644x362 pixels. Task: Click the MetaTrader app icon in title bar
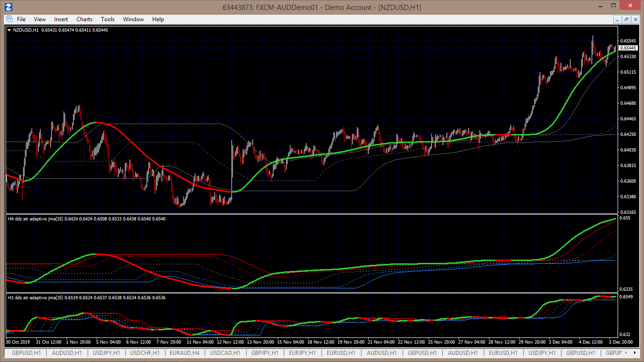8,7
